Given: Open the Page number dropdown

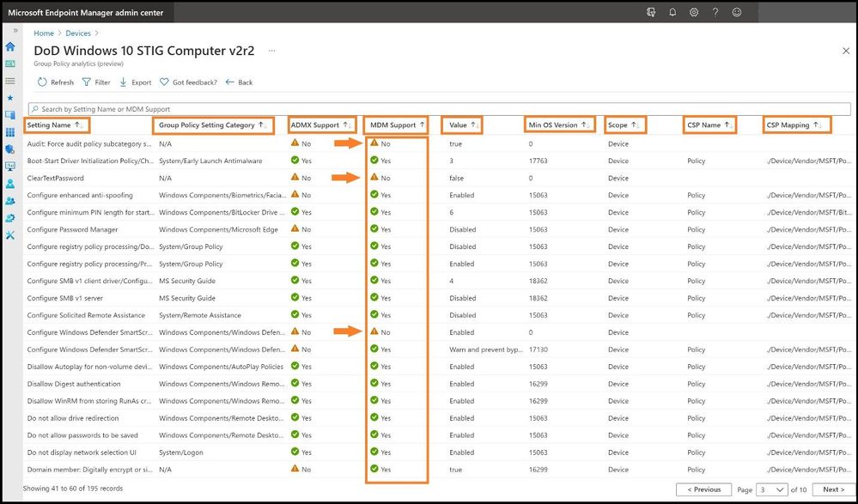Looking at the screenshot, I should coord(771,489).
